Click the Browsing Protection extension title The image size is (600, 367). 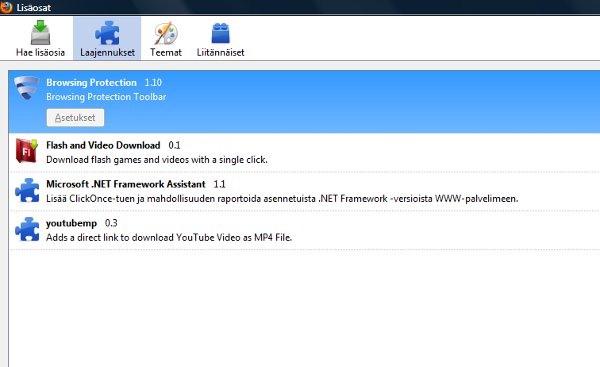(91, 83)
